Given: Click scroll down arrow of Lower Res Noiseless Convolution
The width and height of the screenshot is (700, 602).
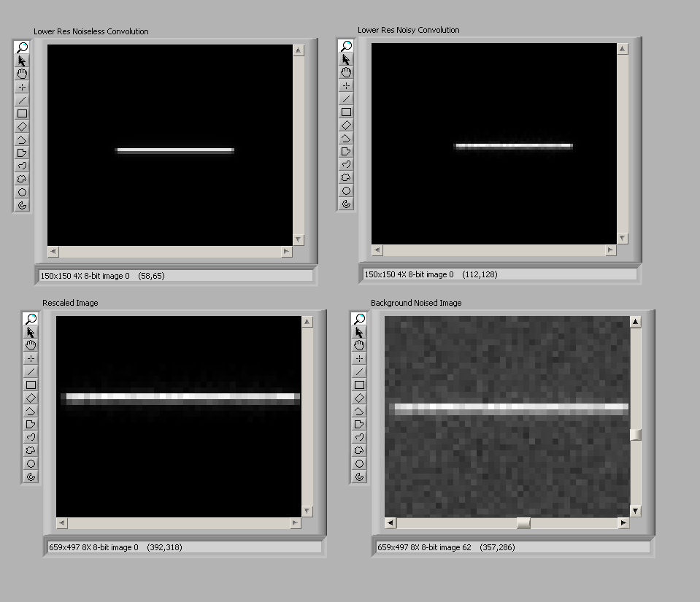Looking at the screenshot, I should [x=299, y=239].
